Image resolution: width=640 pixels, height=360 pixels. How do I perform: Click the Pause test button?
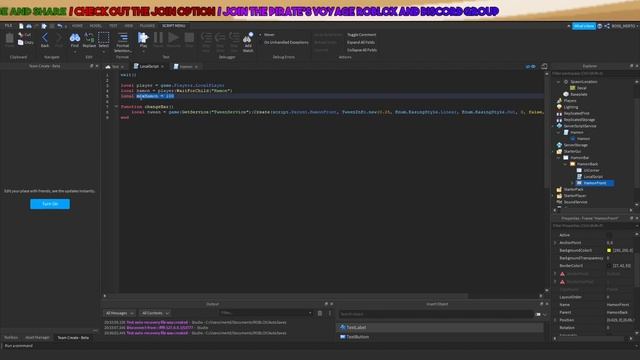click(x=158, y=38)
